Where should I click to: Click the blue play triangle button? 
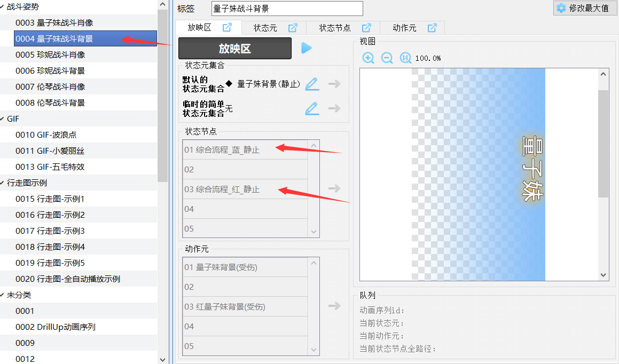click(x=307, y=48)
